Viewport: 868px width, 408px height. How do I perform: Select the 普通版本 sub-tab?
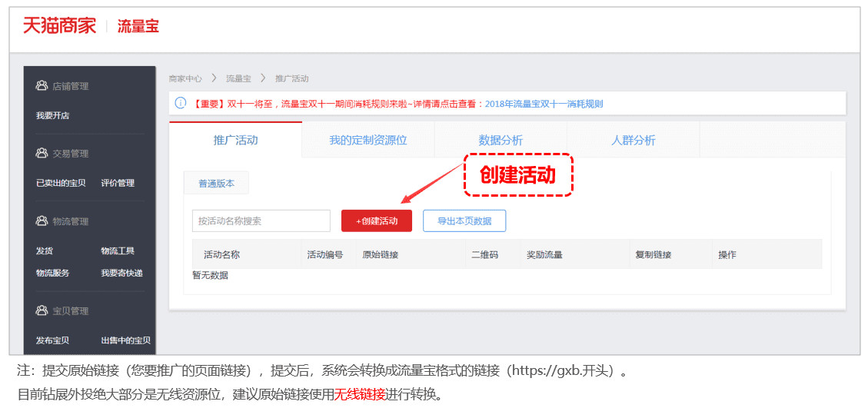pyautogui.click(x=217, y=183)
